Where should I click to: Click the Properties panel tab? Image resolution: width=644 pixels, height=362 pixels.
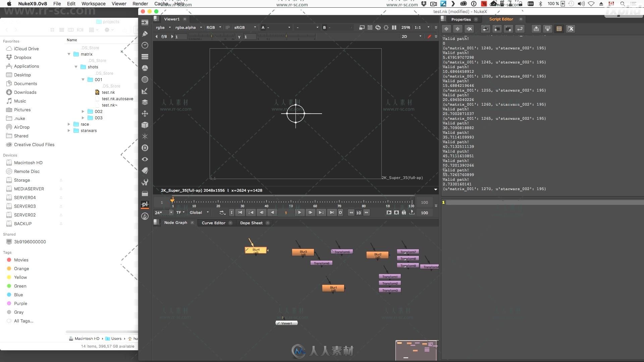point(461,19)
